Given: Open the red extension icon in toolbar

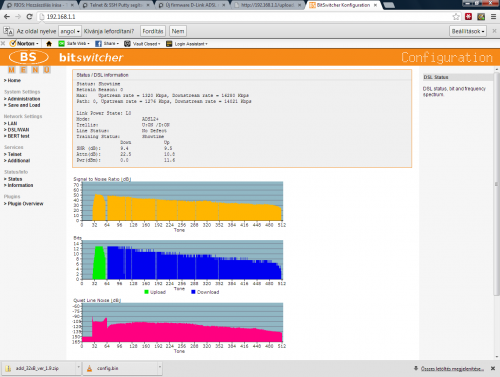Looking at the screenshot, I should coord(468,17).
